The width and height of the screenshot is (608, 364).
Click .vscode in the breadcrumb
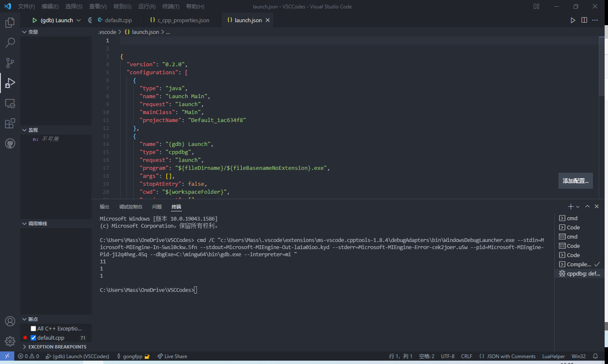107,32
